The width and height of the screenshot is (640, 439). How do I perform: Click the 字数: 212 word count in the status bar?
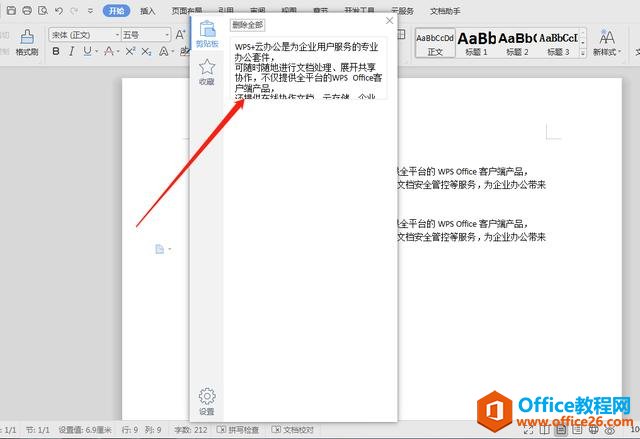(x=191, y=430)
